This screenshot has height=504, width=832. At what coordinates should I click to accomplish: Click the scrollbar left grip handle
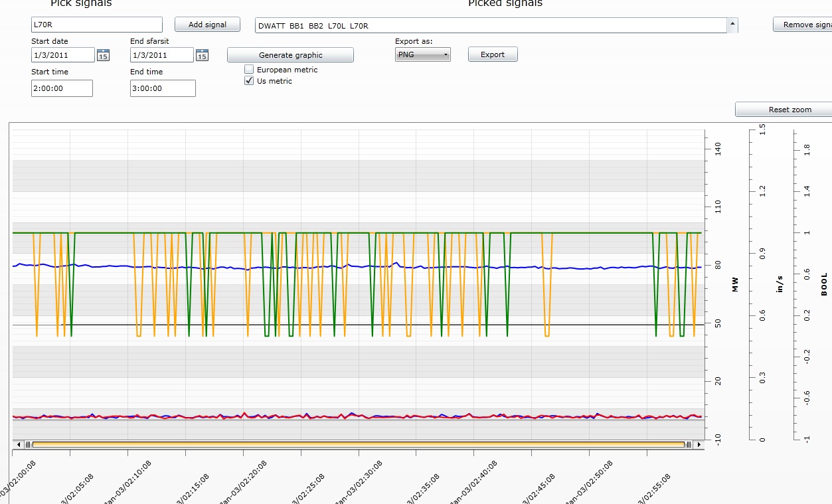(x=27, y=444)
